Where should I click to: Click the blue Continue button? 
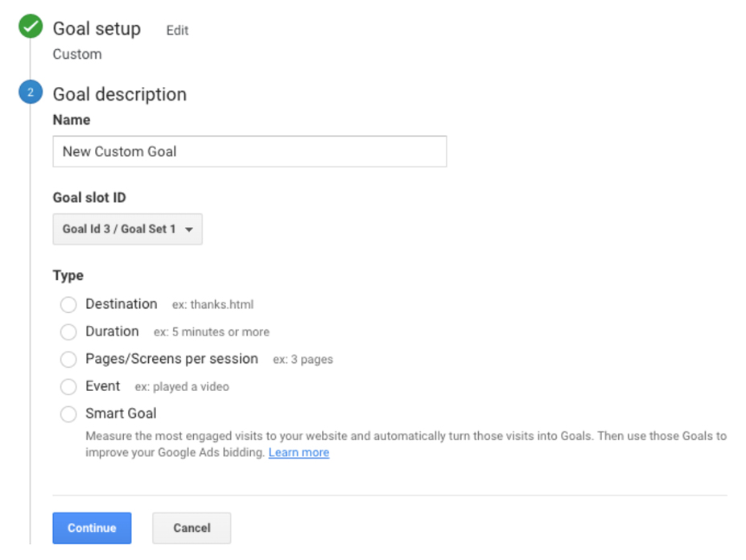(x=92, y=528)
